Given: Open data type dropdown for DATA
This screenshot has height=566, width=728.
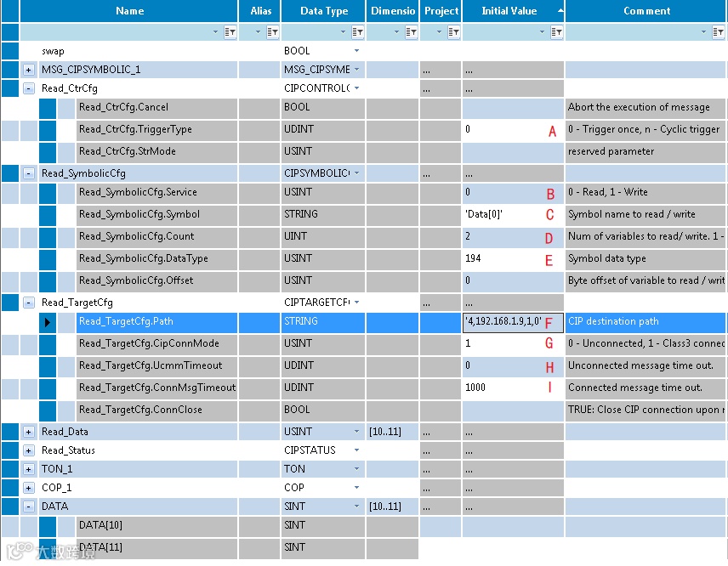Looking at the screenshot, I should (356, 507).
